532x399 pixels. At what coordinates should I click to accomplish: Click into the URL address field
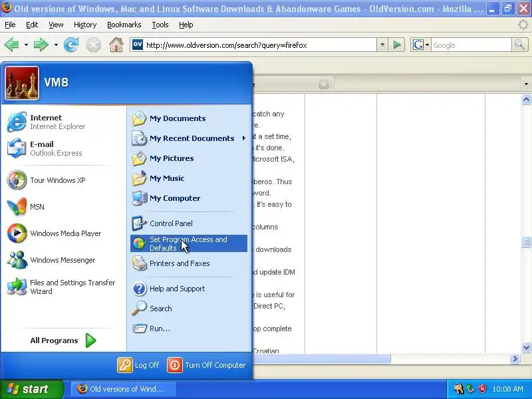(x=260, y=45)
